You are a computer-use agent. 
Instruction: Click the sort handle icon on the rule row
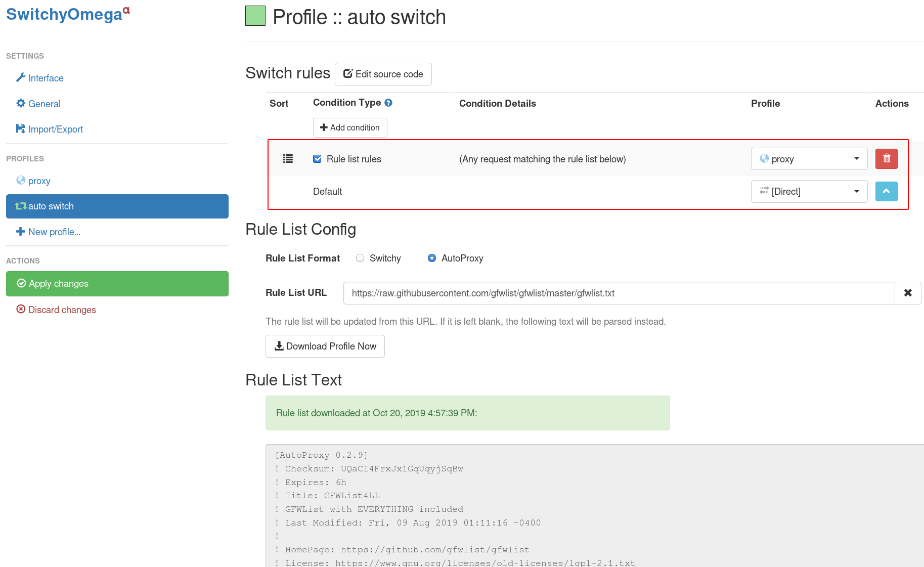[288, 158]
